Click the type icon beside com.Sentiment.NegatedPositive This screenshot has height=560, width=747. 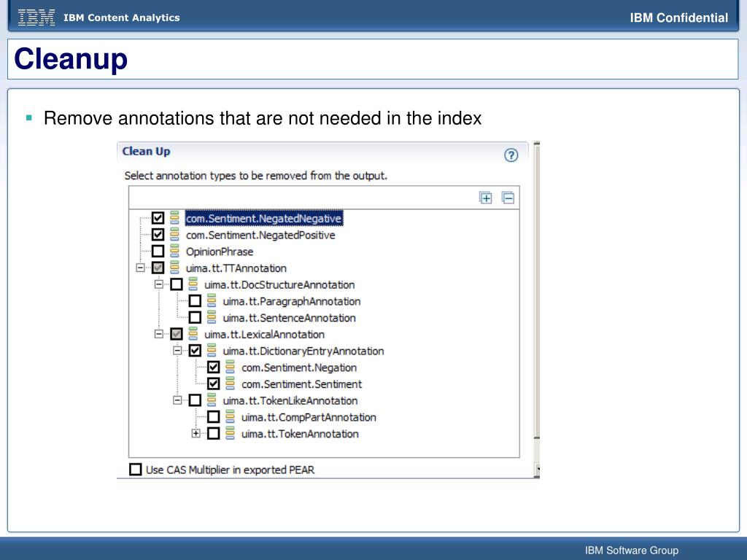pyautogui.click(x=174, y=235)
